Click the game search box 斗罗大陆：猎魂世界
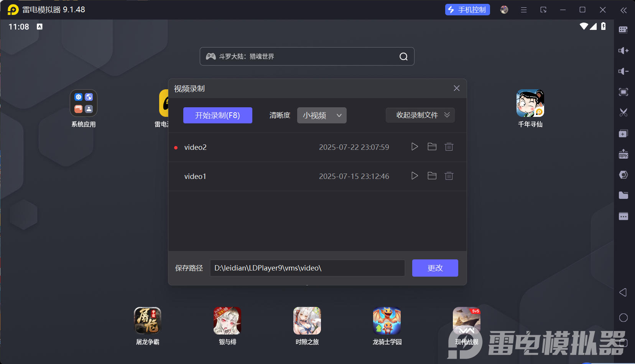This screenshot has height=364, width=635. click(x=307, y=56)
